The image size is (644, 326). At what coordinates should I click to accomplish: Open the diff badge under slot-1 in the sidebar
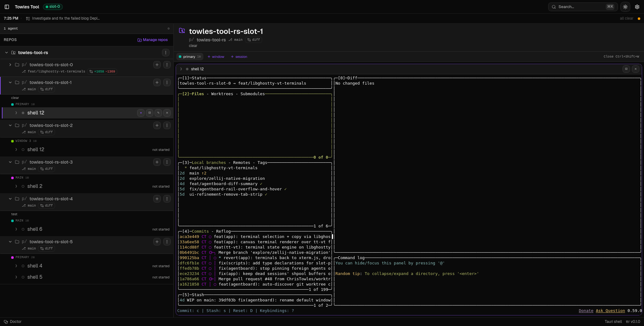46,89
